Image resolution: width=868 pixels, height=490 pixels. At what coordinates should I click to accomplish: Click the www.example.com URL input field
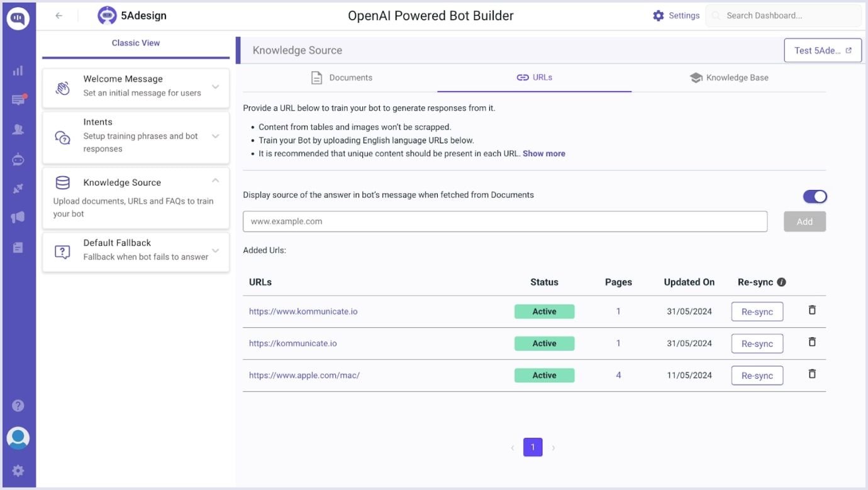[x=505, y=221]
